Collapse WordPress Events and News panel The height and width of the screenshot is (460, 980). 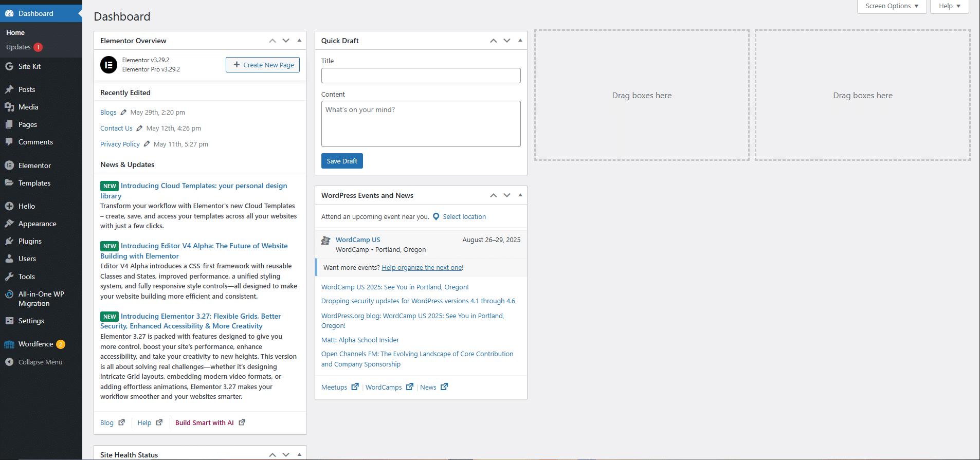click(x=520, y=195)
